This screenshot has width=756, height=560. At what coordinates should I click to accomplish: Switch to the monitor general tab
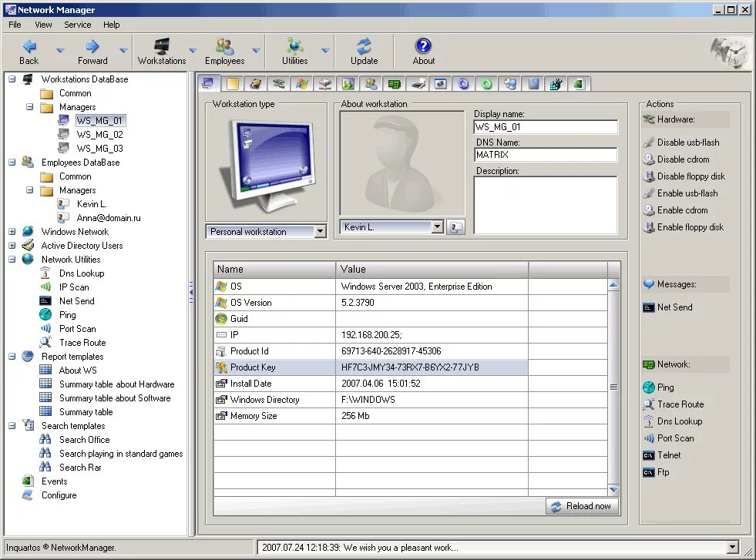pos(210,83)
